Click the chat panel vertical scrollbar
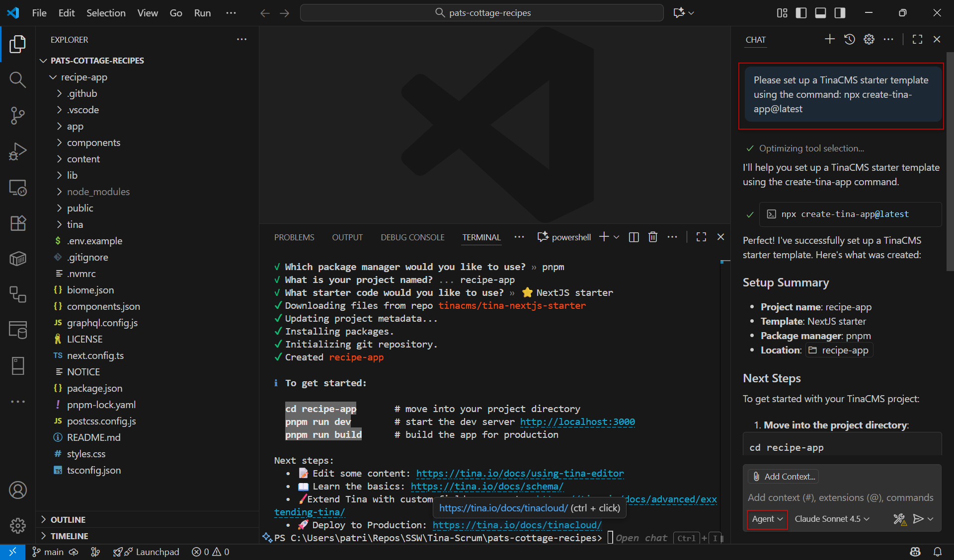The width and height of the screenshot is (954, 560). 950,161
